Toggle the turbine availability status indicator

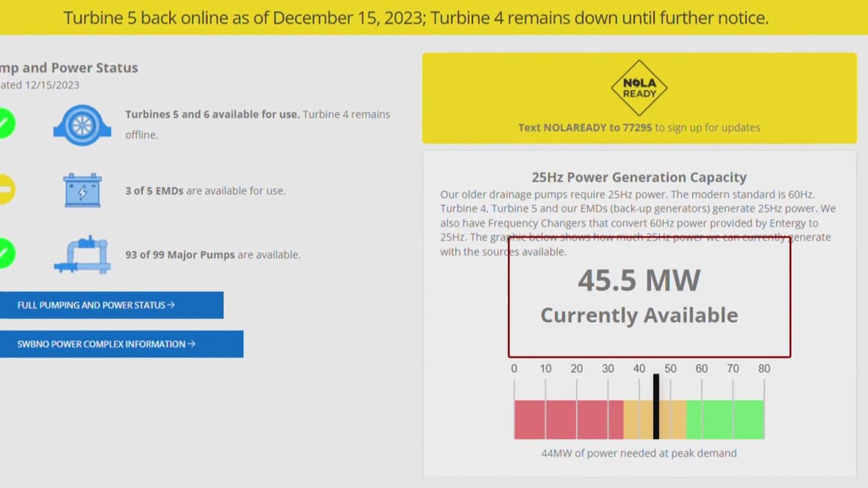pos(4,123)
